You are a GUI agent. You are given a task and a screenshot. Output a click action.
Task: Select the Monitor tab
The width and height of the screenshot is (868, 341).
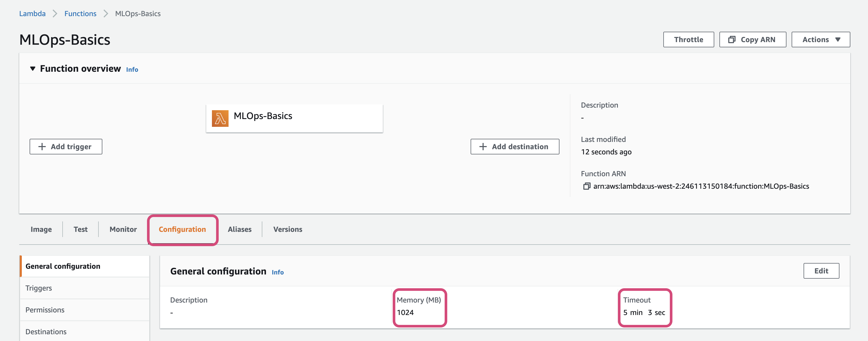pos(123,229)
